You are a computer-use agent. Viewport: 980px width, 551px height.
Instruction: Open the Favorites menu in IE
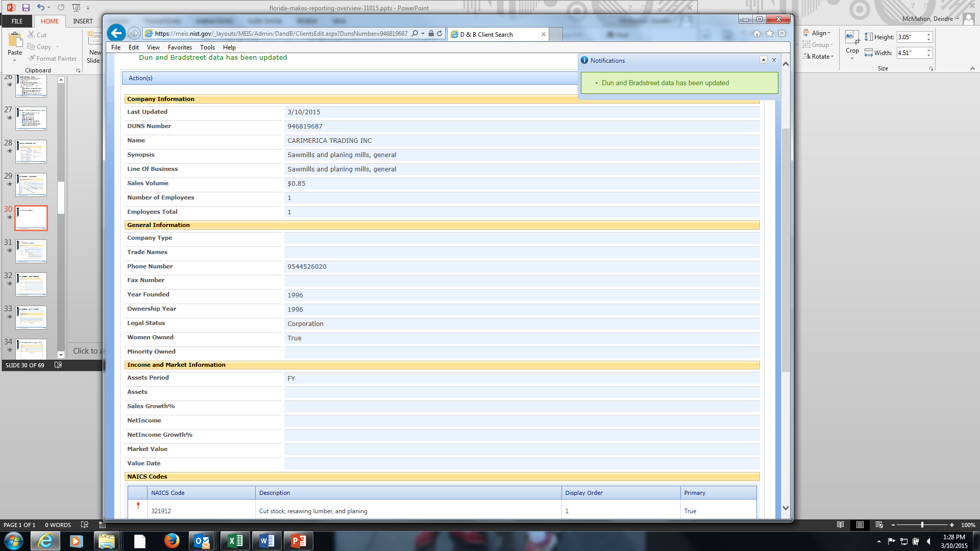(x=180, y=47)
